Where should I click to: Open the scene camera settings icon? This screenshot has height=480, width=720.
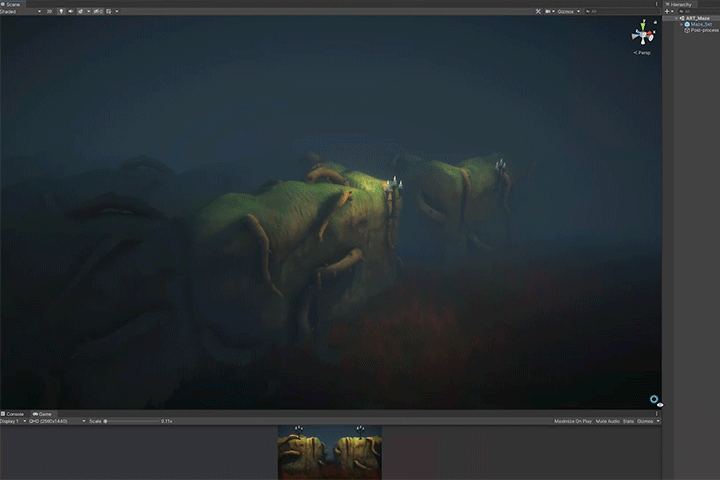pos(547,11)
